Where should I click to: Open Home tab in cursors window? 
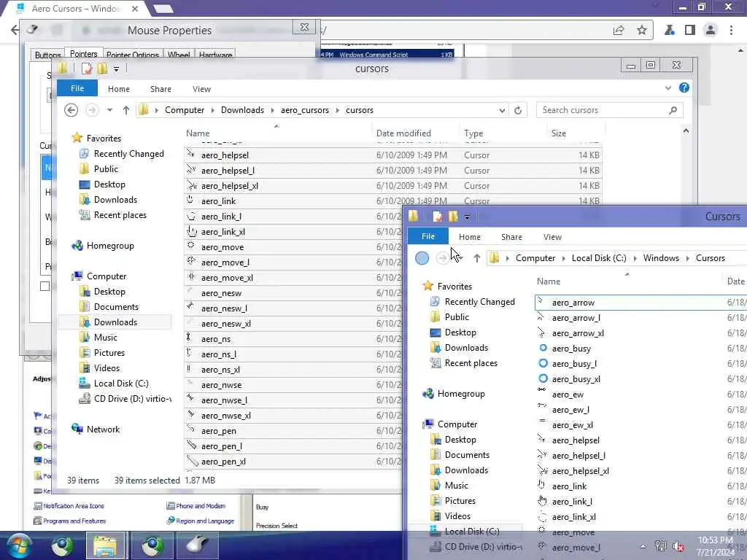coord(119,89)
